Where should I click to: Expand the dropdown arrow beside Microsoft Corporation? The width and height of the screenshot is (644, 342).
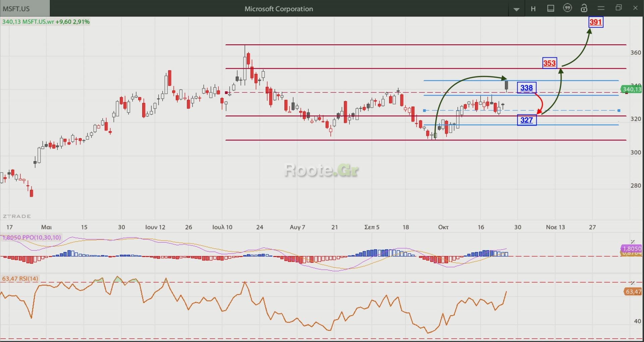pyautogui.click(x=516, y=9)
